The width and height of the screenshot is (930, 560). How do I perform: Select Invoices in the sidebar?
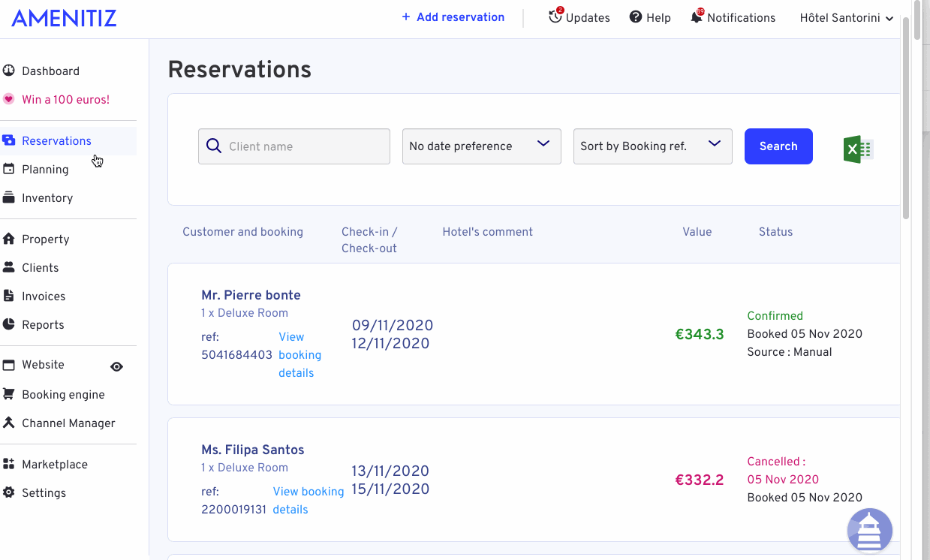[44, 297]
